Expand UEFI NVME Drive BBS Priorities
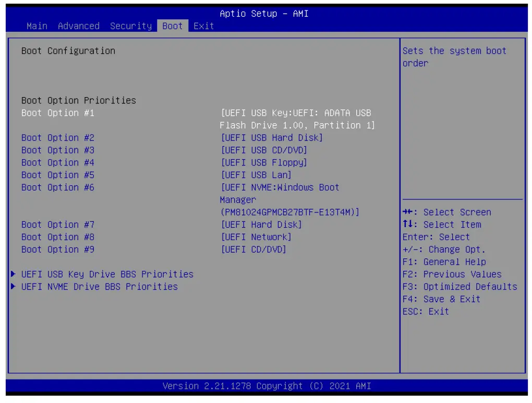Screen dimensions: 532x403 pyautogui.click(x=99, y=287)
